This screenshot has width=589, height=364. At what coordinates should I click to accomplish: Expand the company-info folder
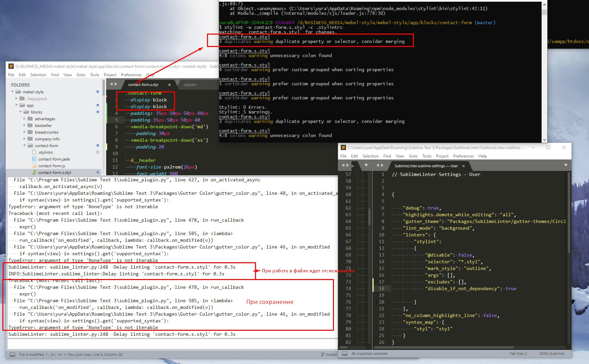[x=25, y=139]
